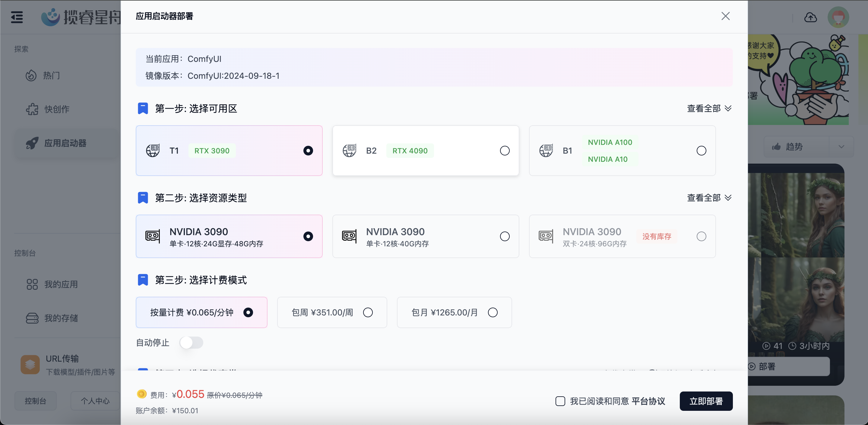This screenshot has height=425, width=868.
Task: Click the globe icon in the B2 card
Action: pyautogui.click(x=350, y=150)
